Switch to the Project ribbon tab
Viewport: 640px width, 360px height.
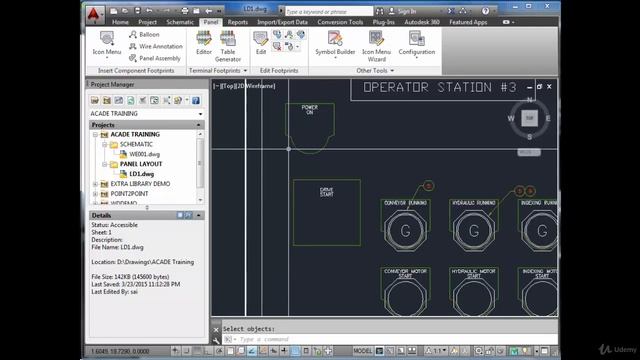[147, 22]
